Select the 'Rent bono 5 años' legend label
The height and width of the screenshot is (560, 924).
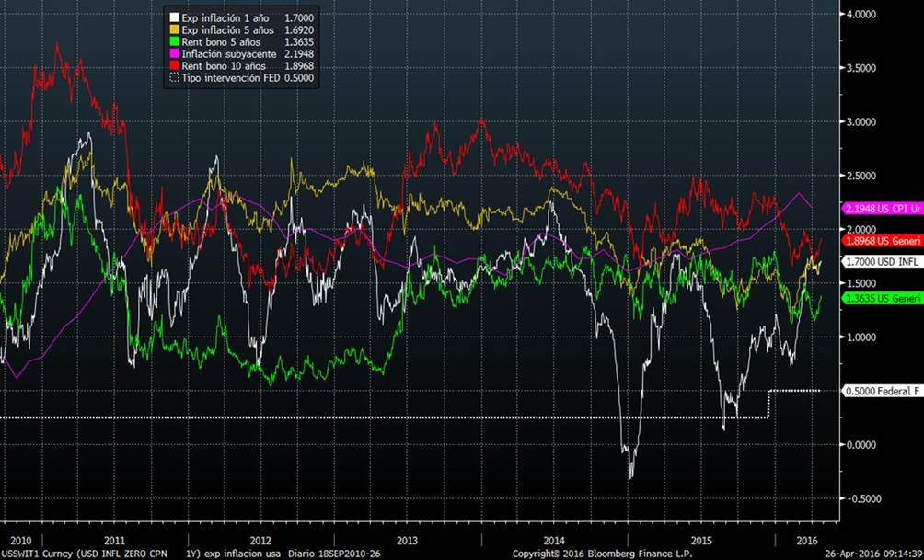click(221, 42)
